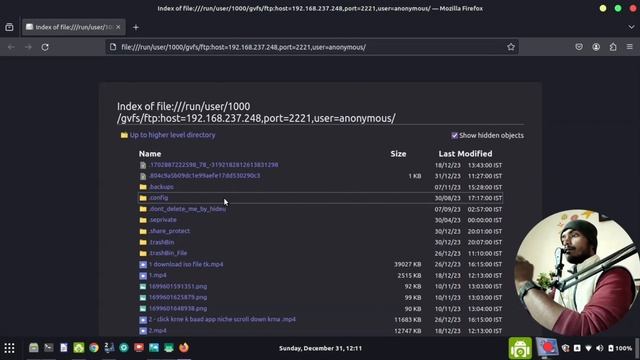
Task: Expand the list all tabs chevron
Action: [631, 27]
